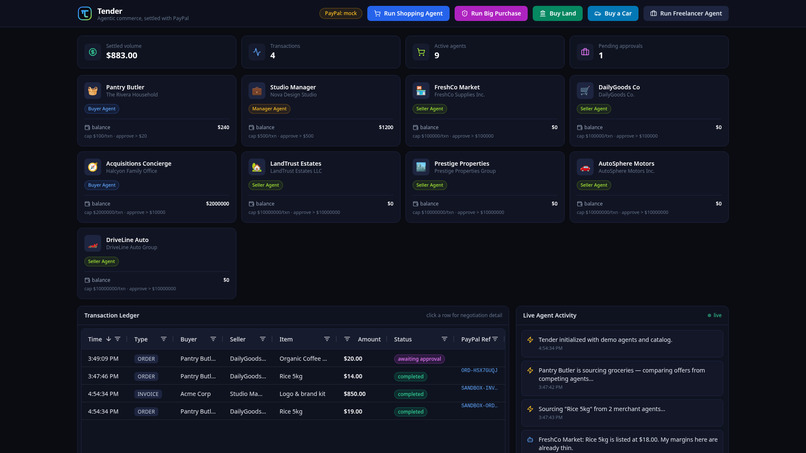
Task: Open the Buyer column filter
Action: [213, 339]
